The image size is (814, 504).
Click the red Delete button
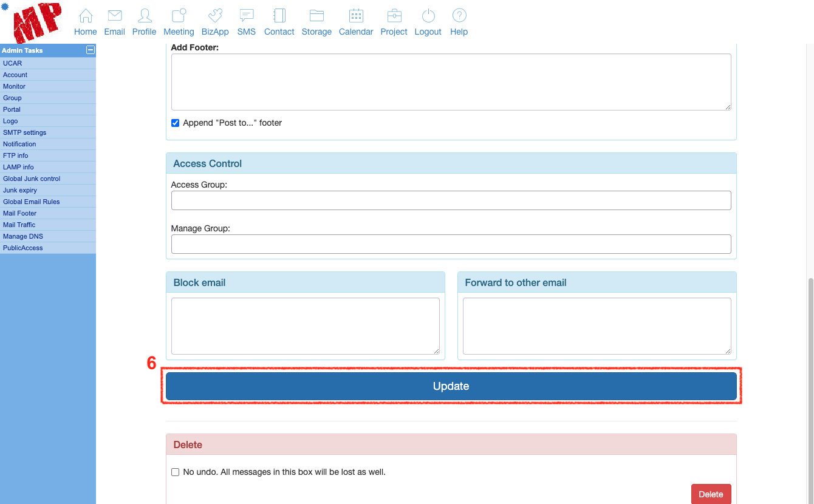coord(711,494)
